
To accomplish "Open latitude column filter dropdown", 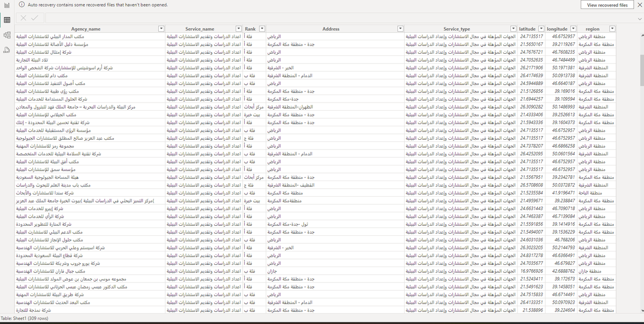I will [541, 28].
